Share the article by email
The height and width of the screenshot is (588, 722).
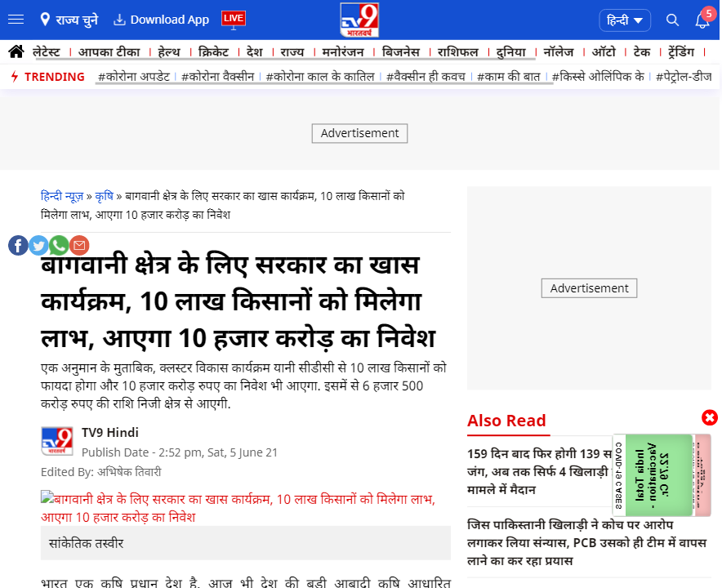[79, 245]
